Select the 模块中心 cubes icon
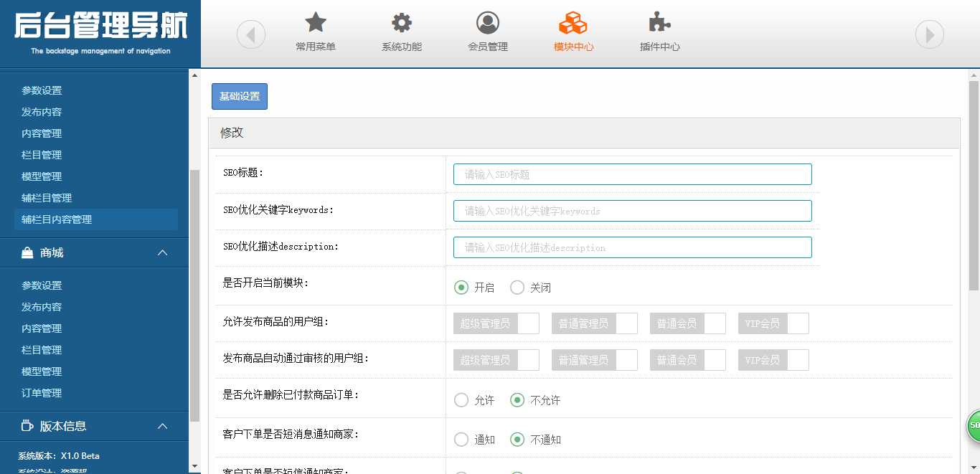Screen dimensions: 980x474 click(573, 22)
